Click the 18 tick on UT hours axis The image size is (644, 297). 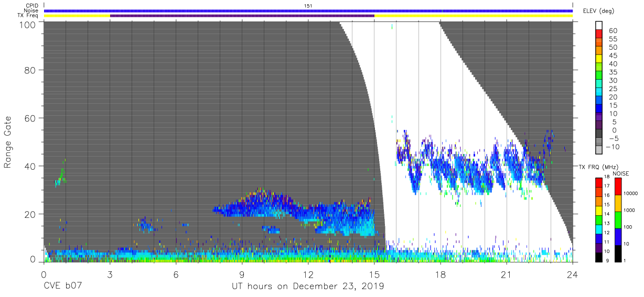pos(441,274)
